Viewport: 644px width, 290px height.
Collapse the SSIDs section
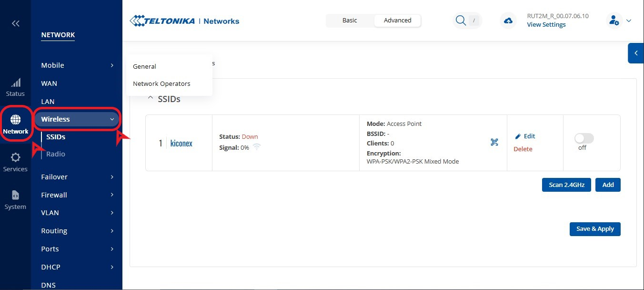pos(151,99)
